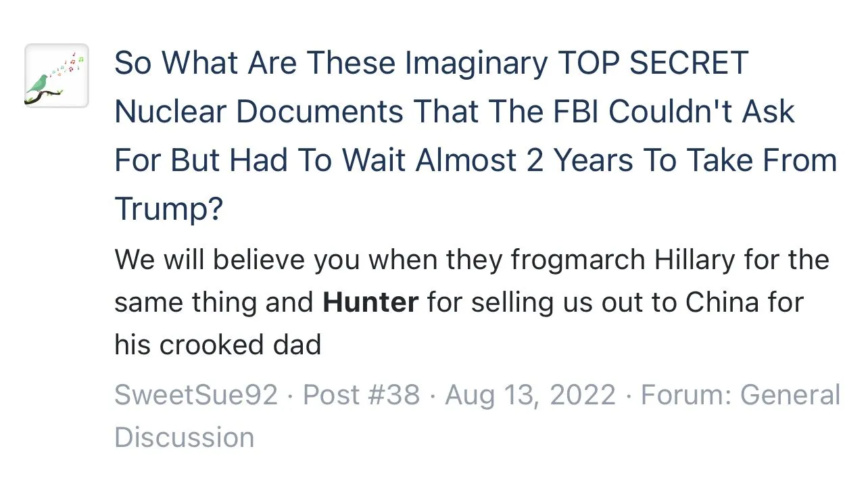Click 'Nuclear Documents' in the title

[x=260, y=112]
